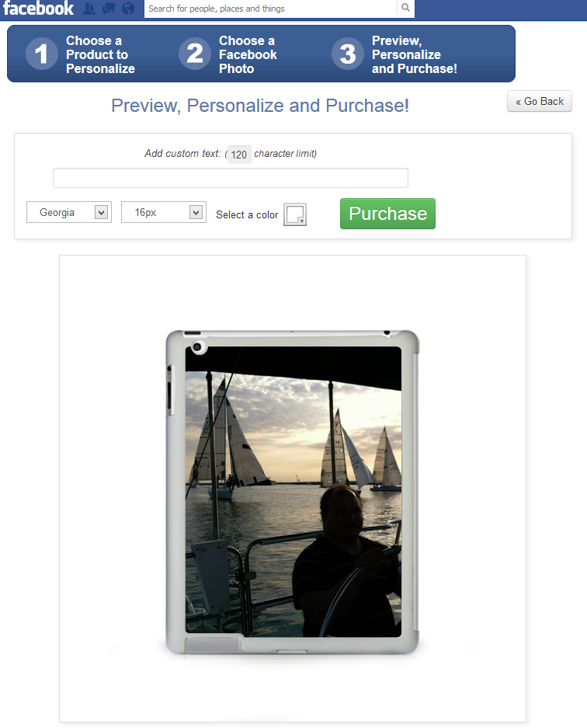
Task: Click the Go Back button
Action: pyautogui.click(x=539, y=101)
